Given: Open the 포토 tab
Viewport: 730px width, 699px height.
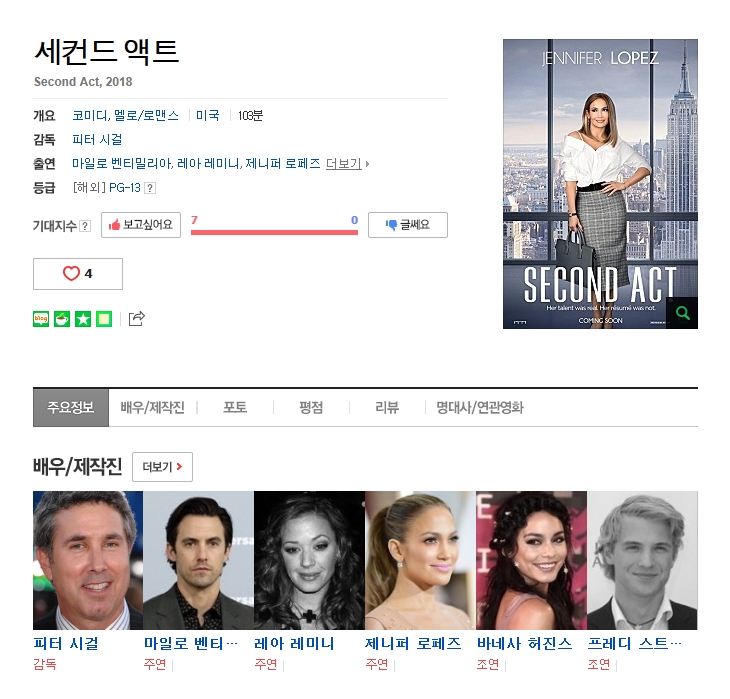Looking at the screenshot, I should pyautogui.click(x=235, y=407).
